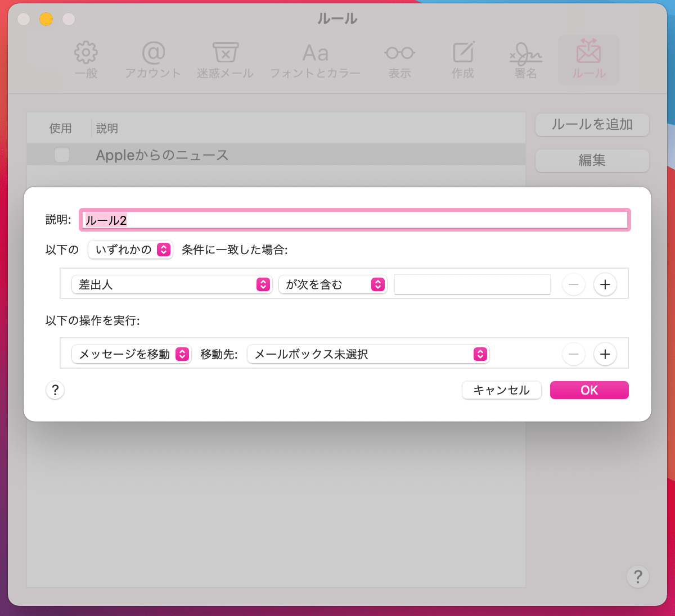675x616 pixels.
Task: Click the help question mark in the dialog
Action: [55, 390]
